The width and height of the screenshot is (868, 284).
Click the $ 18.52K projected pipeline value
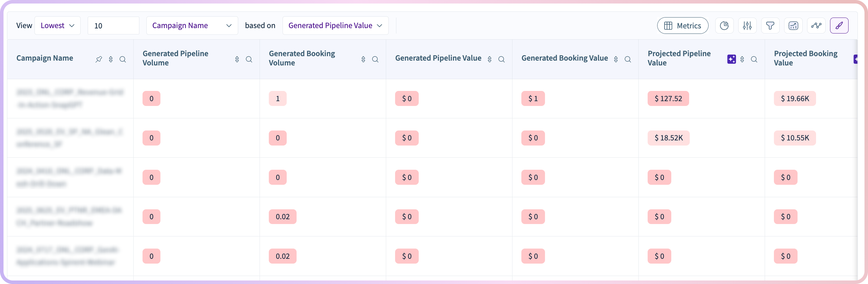click(668, 138)
